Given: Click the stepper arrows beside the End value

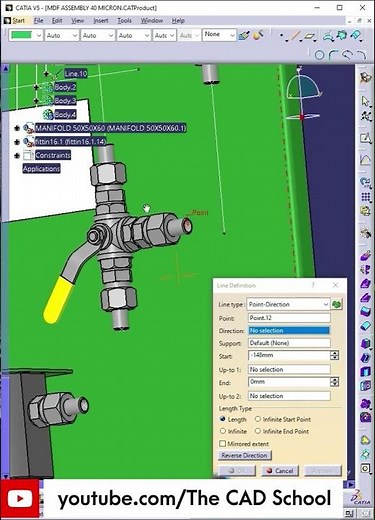Looking at the screenshot, I should pos(334,382).
